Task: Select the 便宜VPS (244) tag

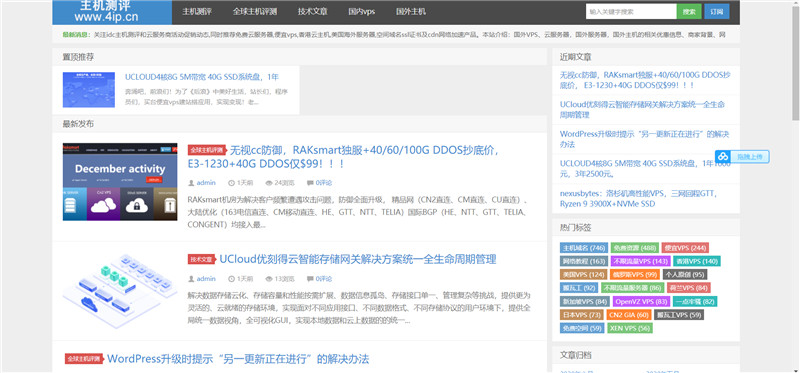Action: [686, 248]
